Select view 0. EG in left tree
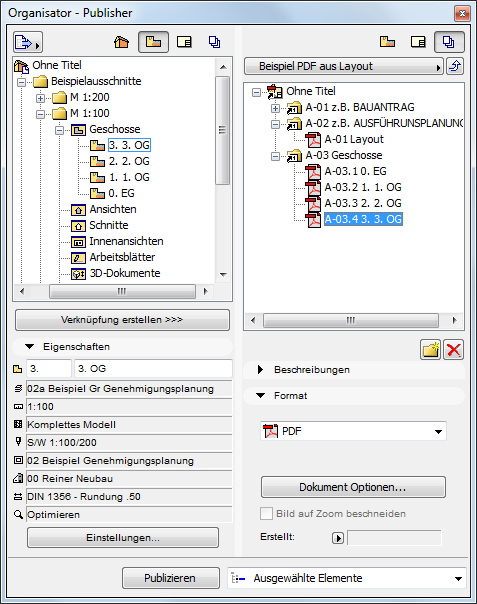This screenshot has height=604, width=477. coord(121,193)
